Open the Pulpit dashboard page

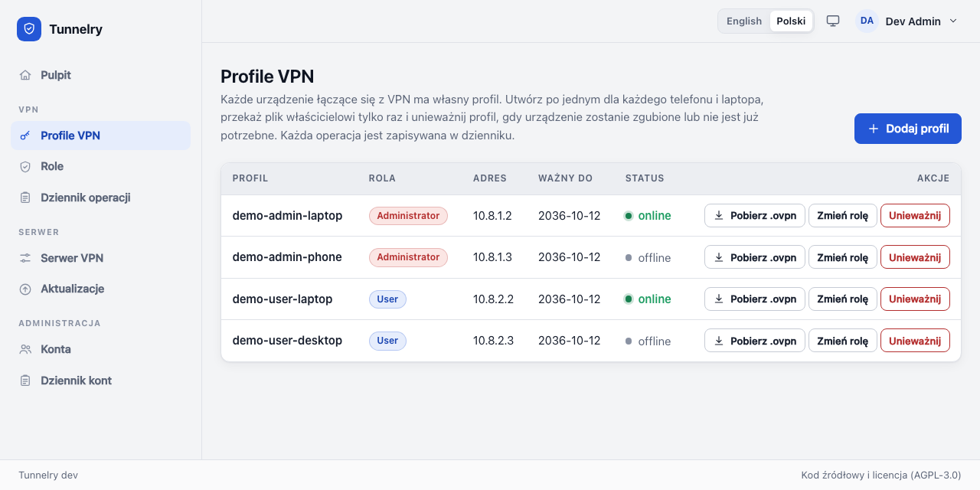100,75
